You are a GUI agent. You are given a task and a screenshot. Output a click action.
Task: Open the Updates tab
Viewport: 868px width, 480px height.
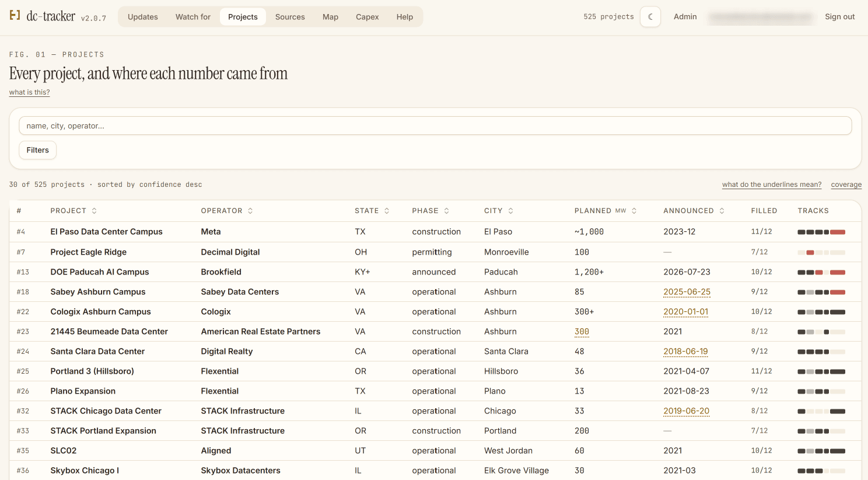tap(143, 17)
